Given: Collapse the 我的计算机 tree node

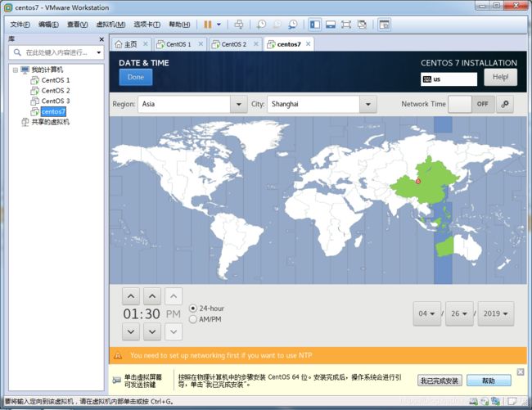Looking at the screenshot, I should [16, 70].
